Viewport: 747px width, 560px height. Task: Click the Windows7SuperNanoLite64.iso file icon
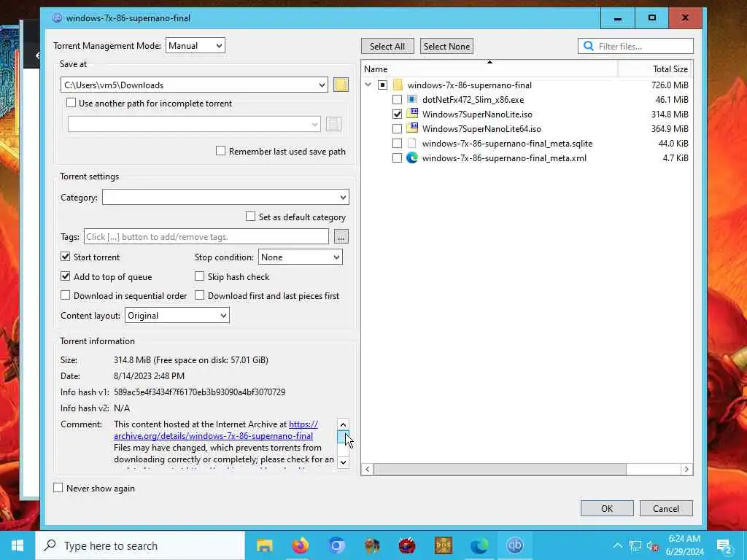(412, 128)
